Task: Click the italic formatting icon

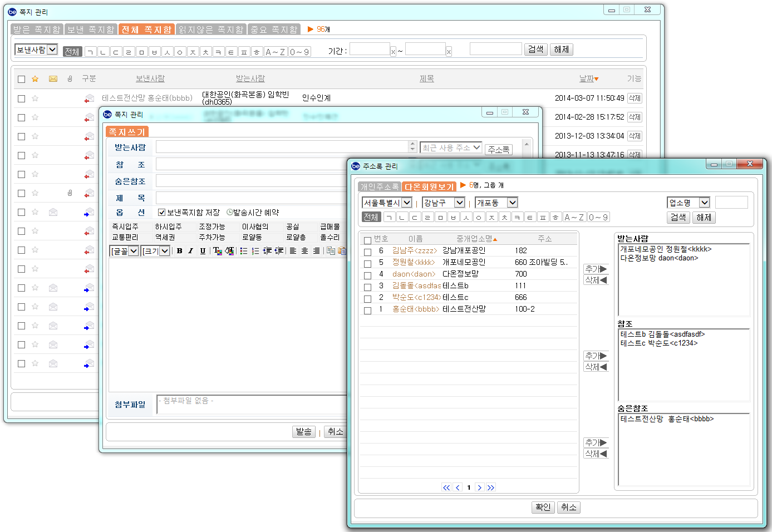Action: [190, 251]
